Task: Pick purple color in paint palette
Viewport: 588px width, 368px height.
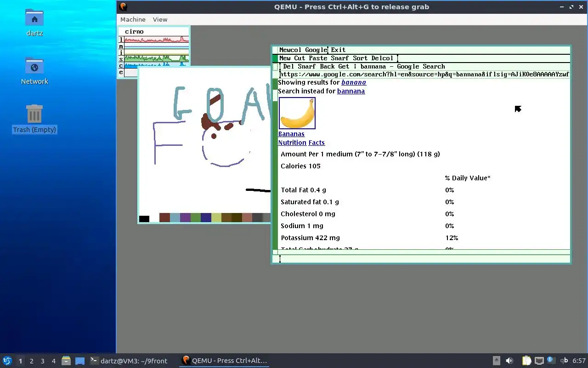Action: click(x=185, y=218)
